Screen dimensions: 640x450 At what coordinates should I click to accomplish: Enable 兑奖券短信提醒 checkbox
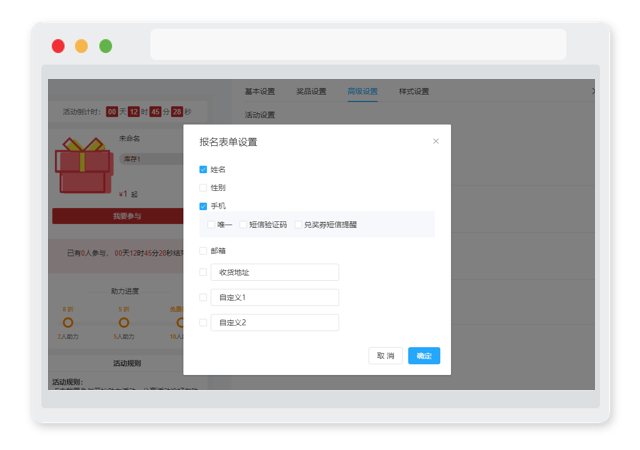[298, 225]
